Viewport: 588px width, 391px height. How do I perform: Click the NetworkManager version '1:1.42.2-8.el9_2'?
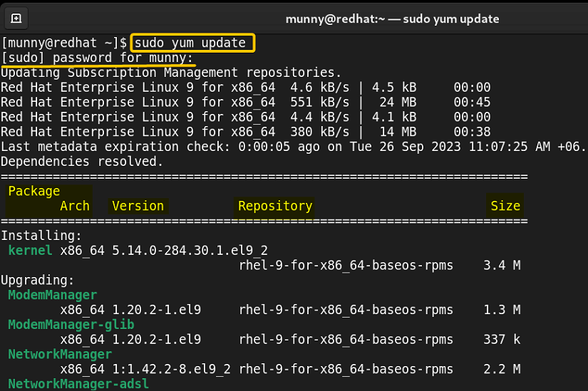pyautogui.click(x=171, y=369)
